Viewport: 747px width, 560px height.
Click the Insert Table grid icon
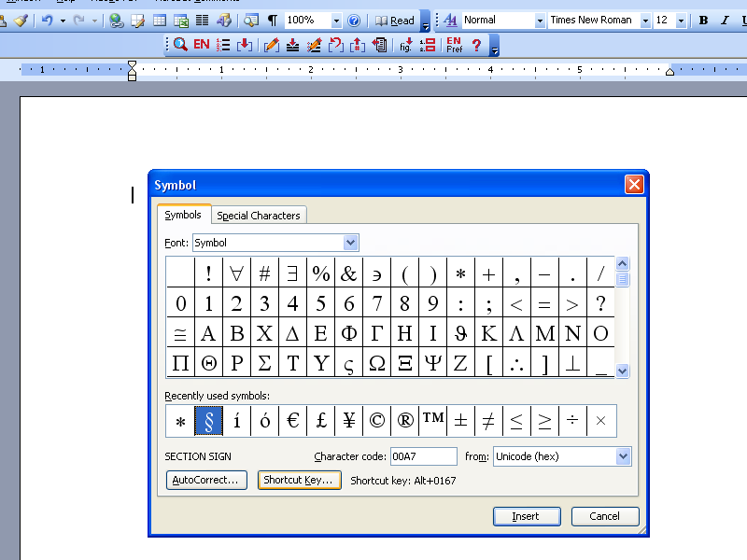point(160,21)
